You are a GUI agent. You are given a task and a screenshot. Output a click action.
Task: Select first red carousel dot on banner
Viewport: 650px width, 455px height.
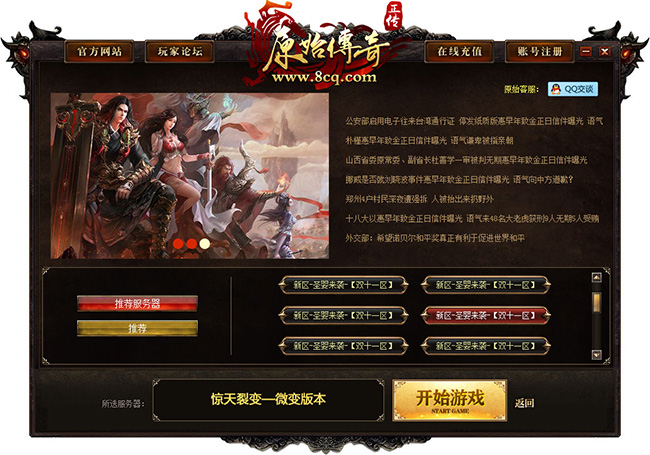[x=178, y=244]
